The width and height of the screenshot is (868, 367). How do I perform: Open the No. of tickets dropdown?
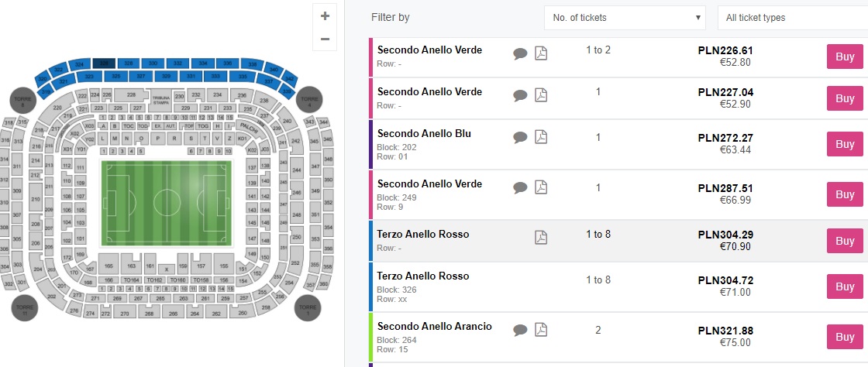(x=624, y=17)
